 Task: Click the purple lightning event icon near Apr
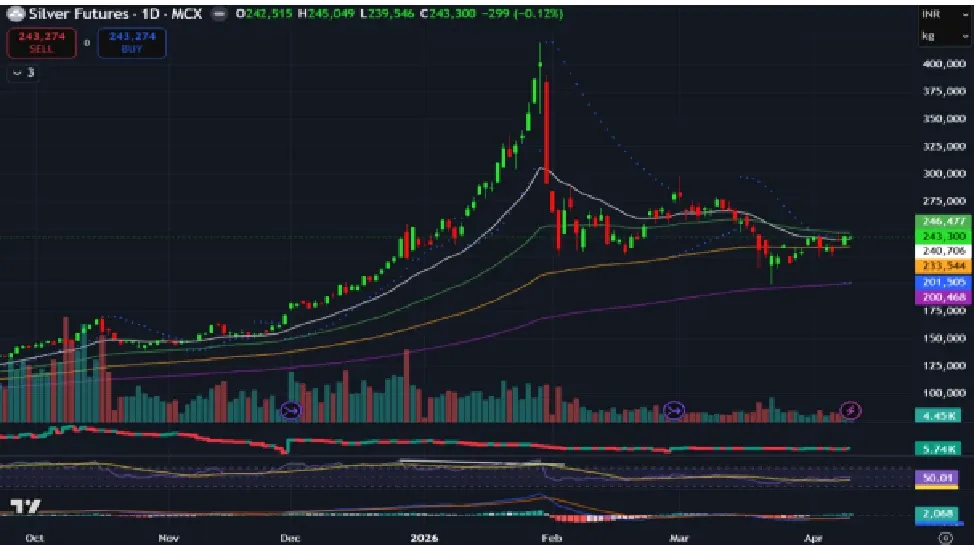click(x=850, y=411)
